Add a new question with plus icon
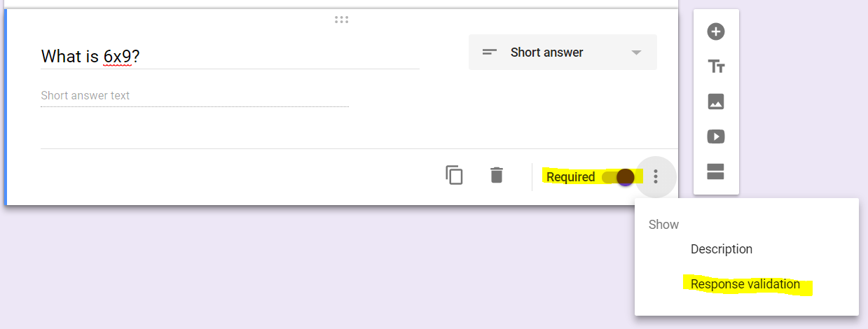This screenshot has height=329, width=868. click(x=715, y=31)
